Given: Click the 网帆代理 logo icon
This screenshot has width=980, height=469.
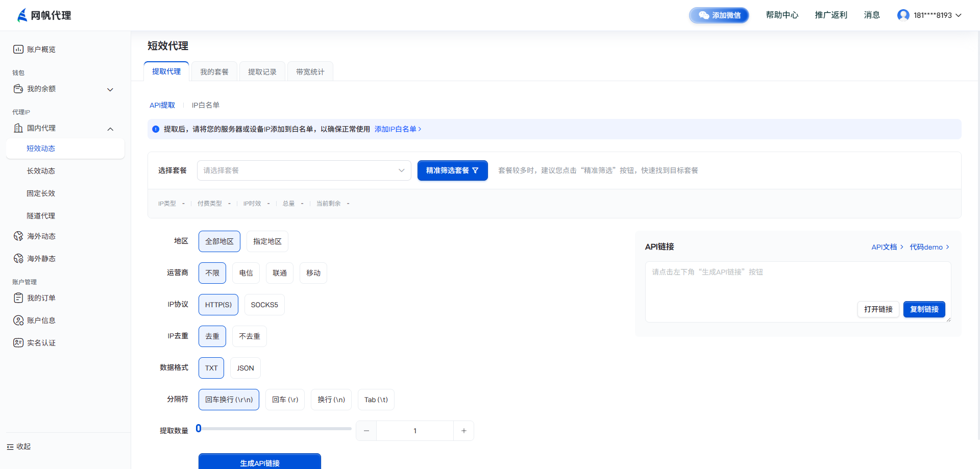Looking at the screenshot, I should point(22,15).
